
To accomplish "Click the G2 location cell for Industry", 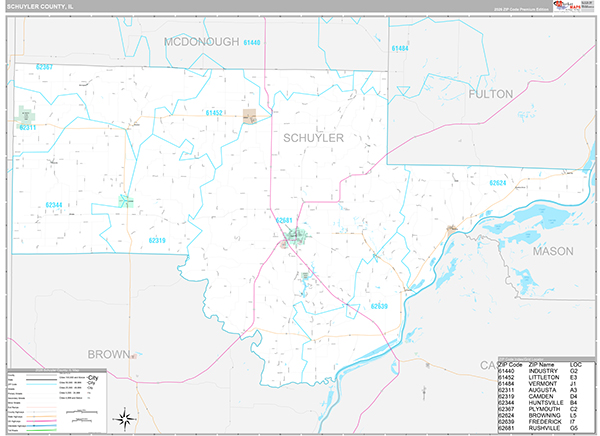I will 574,371.
